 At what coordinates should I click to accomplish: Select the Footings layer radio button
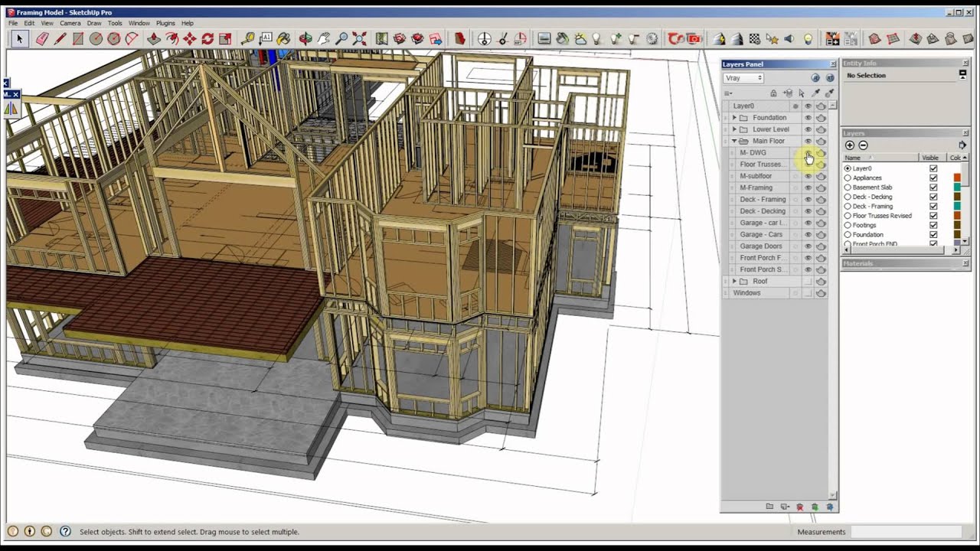click(x=848, y=225)
